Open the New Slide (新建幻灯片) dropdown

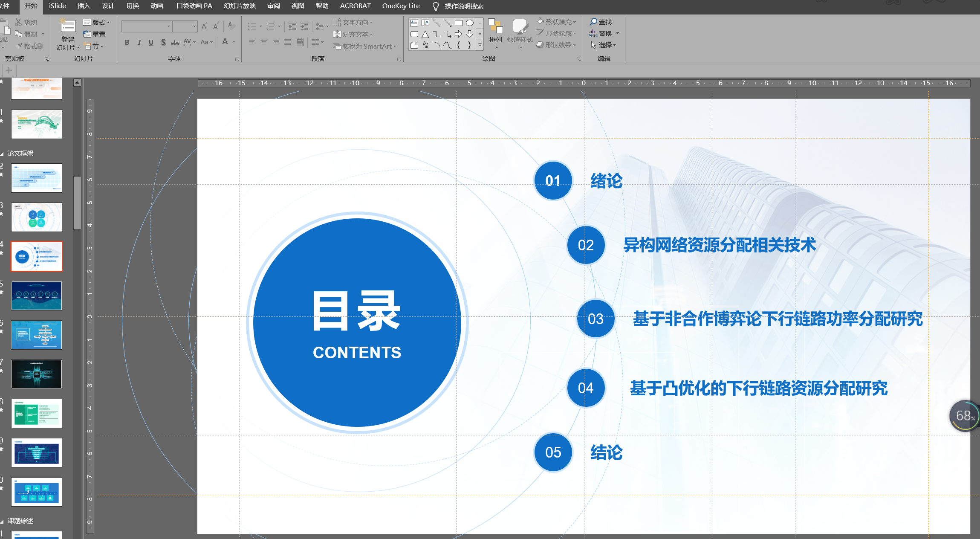pyautogui.click(x=68, y=47)
